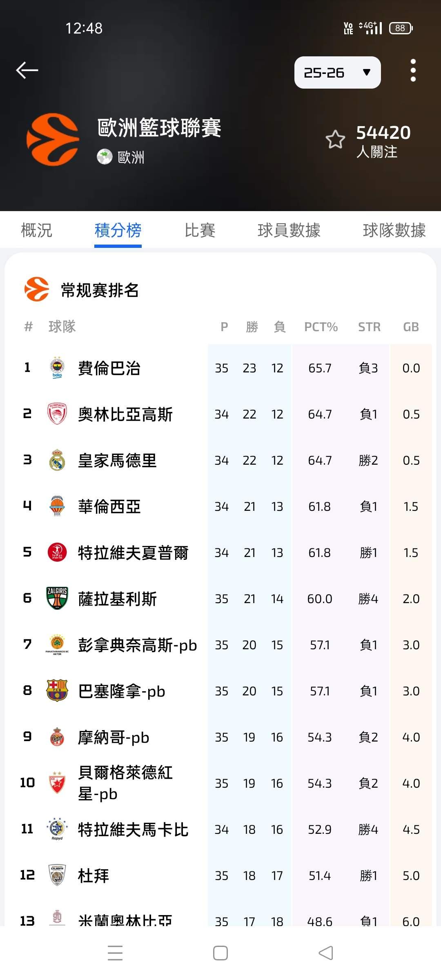Tap the EuroLeague logo in the header

click(53, 140)
